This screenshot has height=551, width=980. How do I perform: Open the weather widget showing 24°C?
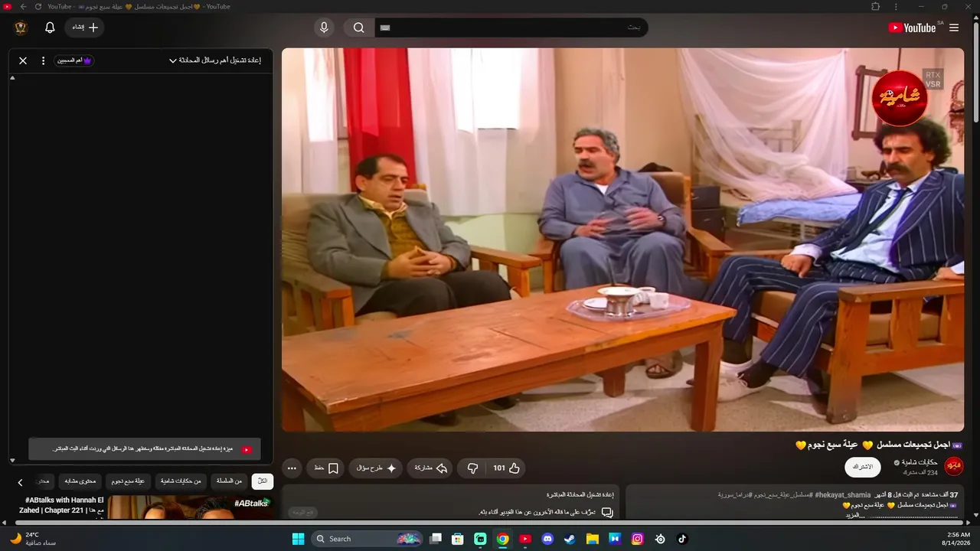click(x=32, y=539)
